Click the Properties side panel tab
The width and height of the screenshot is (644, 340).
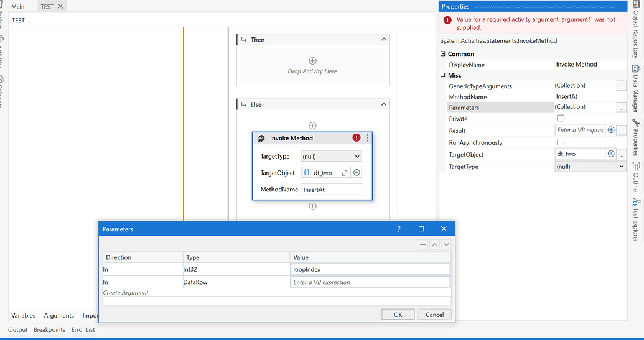pos(635,137)
